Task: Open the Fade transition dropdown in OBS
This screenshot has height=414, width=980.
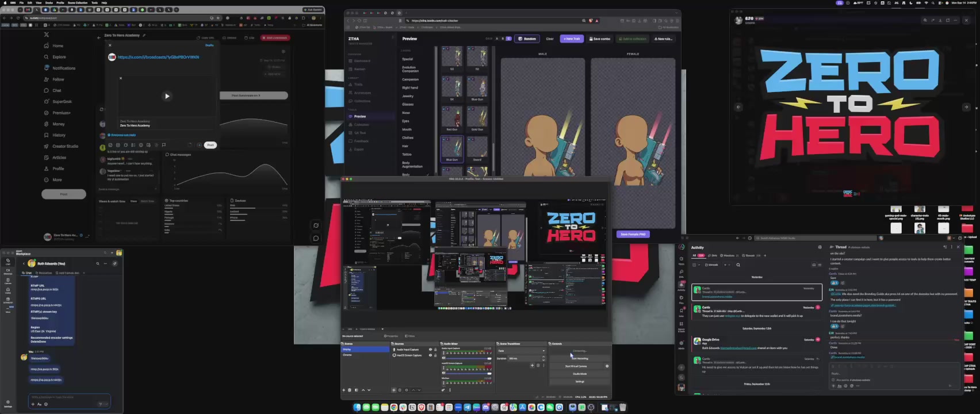Action: pos(522,351)
